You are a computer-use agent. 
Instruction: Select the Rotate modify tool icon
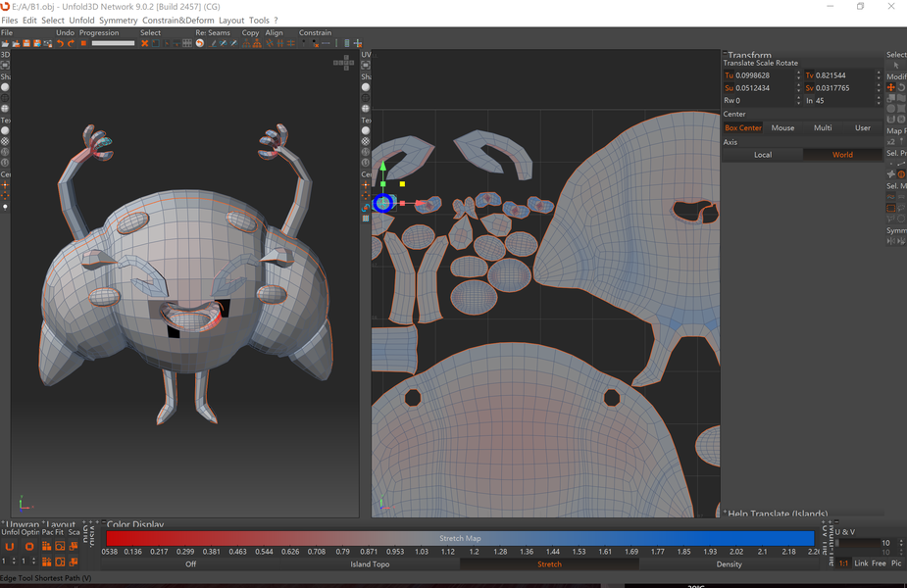click(901, 87)
